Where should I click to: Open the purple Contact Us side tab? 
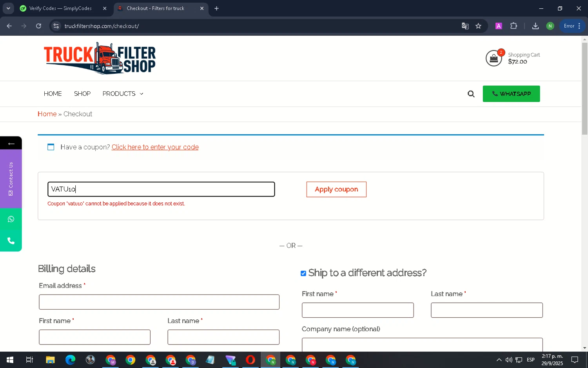11,179
